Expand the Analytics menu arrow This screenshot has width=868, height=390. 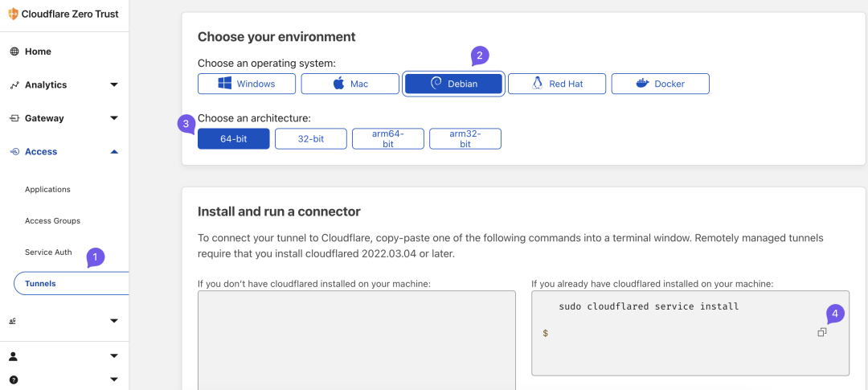[114, 84]
